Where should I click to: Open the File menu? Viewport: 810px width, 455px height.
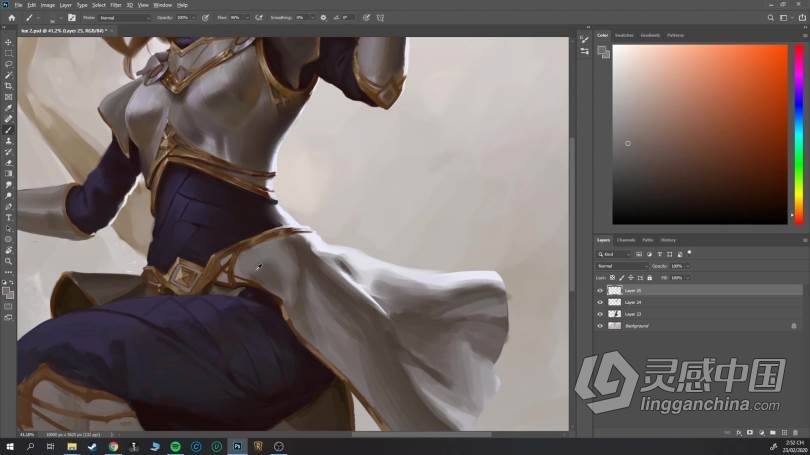coord(19,5)
